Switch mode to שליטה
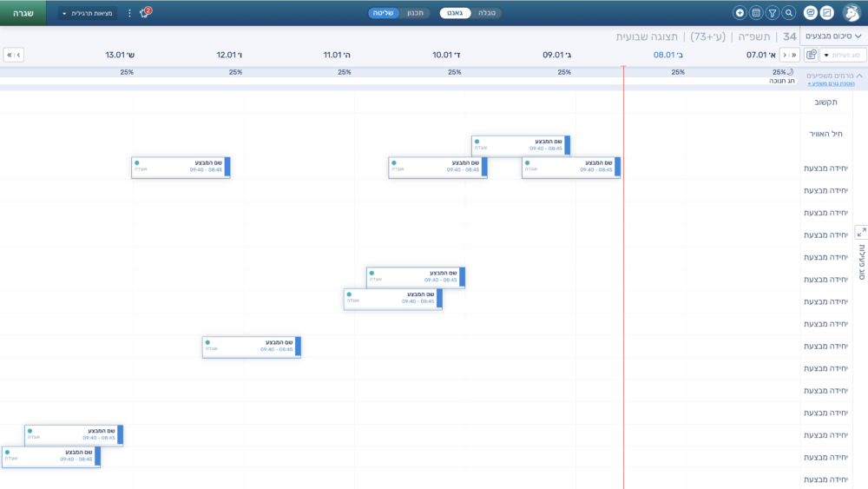 coord(383,13)
